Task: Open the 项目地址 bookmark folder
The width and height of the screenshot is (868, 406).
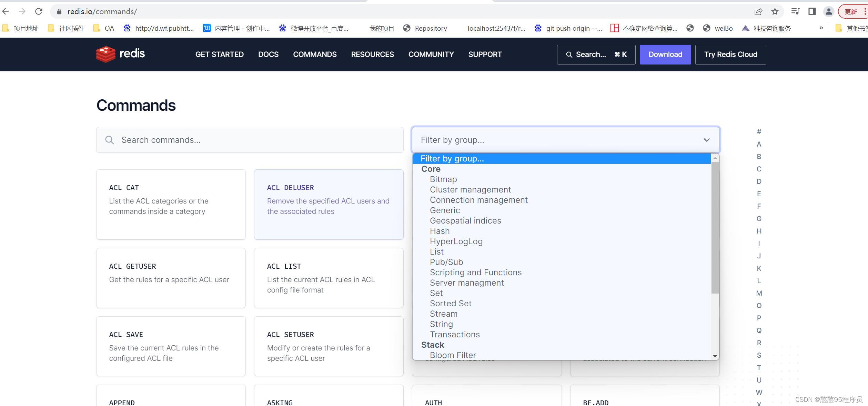Action: (x=21, y=28)
